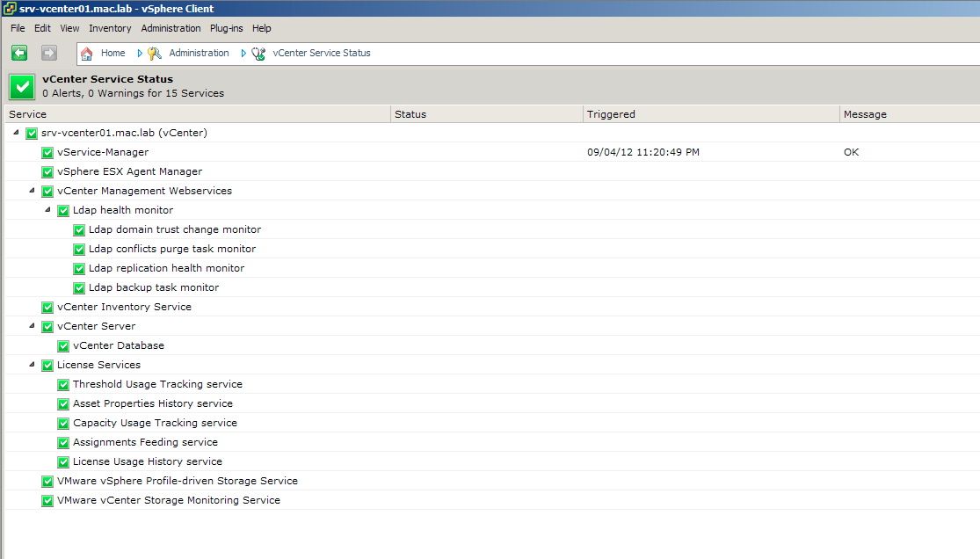Click the triggered time 09/04/12 11:20:49 PM
The height and width of the screenshot is (559, 980).
click(x=643, y=152)
